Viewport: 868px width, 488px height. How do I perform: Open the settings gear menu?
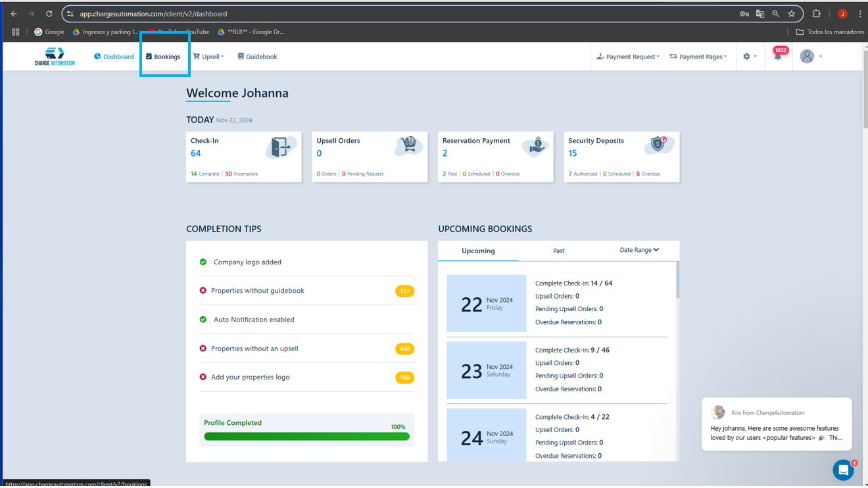point(750,57)
